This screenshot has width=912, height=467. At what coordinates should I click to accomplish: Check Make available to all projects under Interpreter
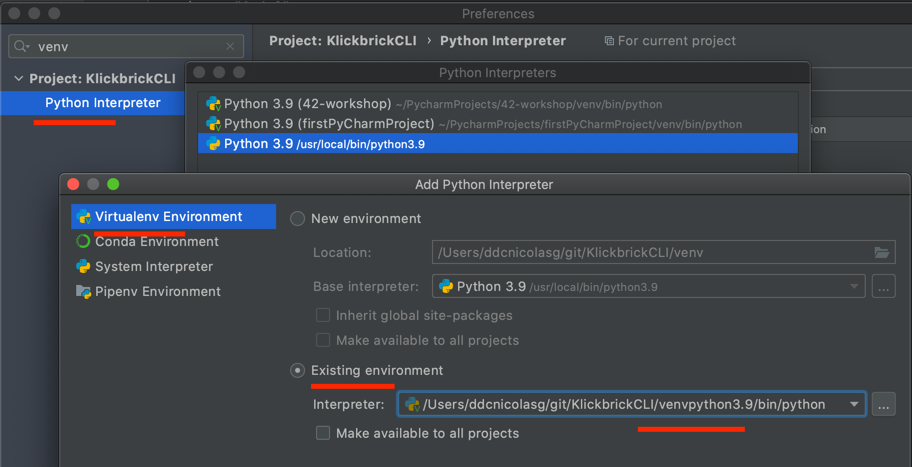323,433
